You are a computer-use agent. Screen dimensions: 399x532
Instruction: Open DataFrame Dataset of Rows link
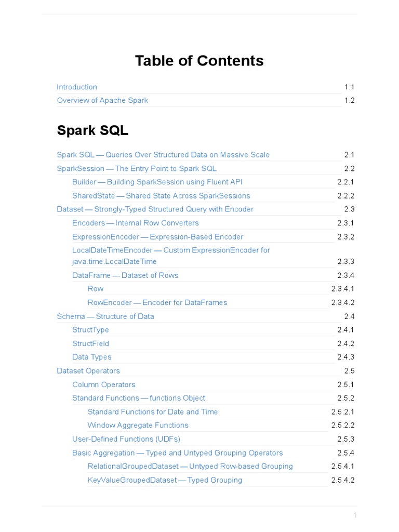pos(125,275)
